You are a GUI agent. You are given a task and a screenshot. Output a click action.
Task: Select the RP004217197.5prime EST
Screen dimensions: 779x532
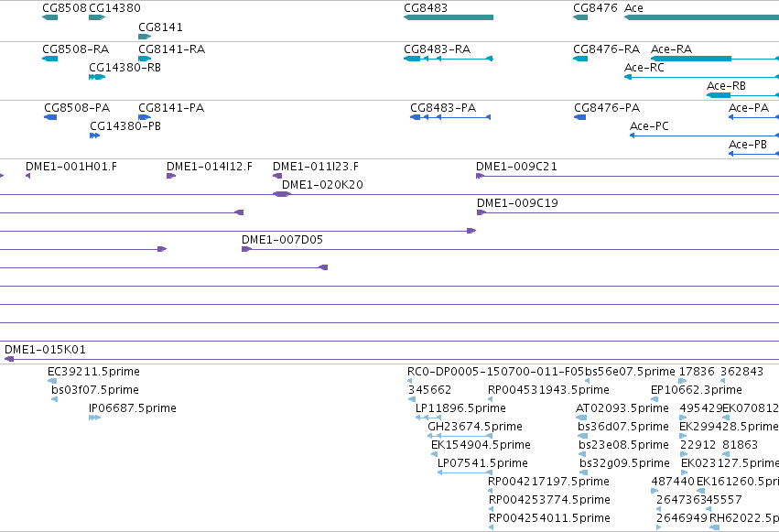(x=491, y=491)
